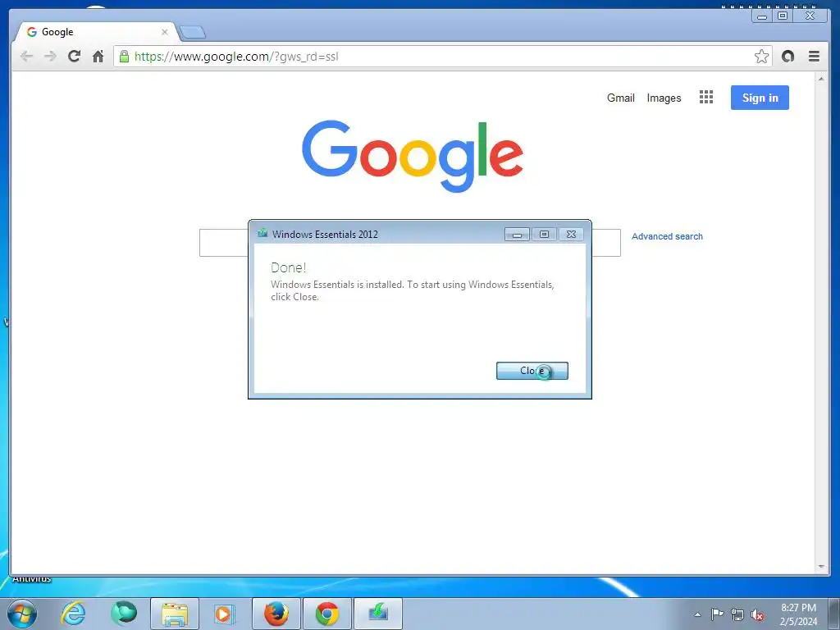Click the Close button in the Windows Essentials dialog
Image resolution: width=840 pixels, height=630 pixels.
pyautogui.click(x=532, y=371)
